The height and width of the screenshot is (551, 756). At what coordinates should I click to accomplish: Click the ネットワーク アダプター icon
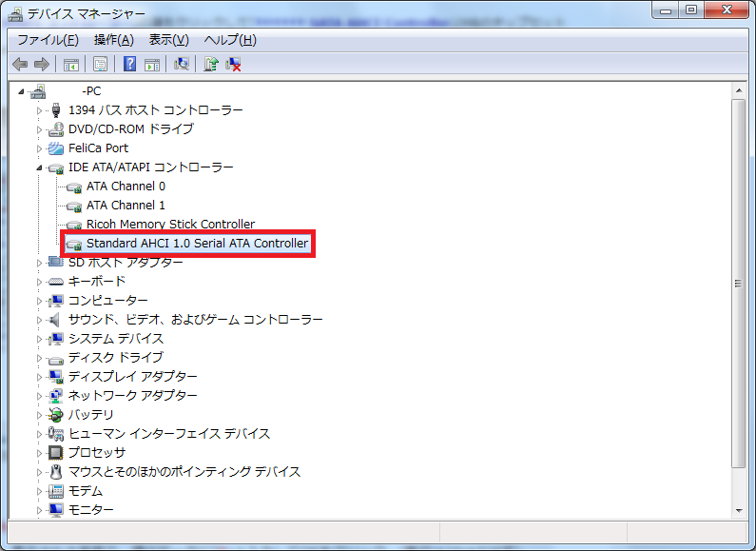[56, 396]
